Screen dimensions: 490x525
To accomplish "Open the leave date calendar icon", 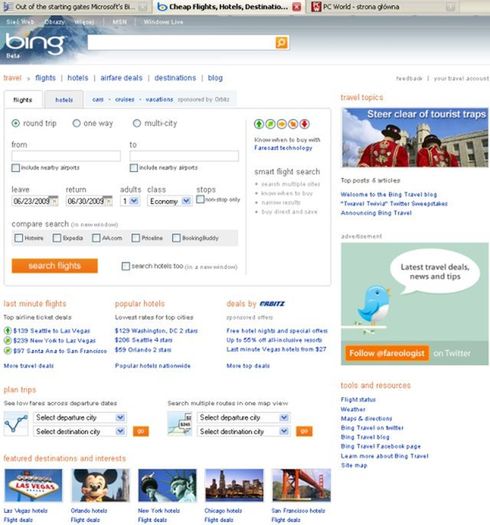I will [x=54, y=201].
